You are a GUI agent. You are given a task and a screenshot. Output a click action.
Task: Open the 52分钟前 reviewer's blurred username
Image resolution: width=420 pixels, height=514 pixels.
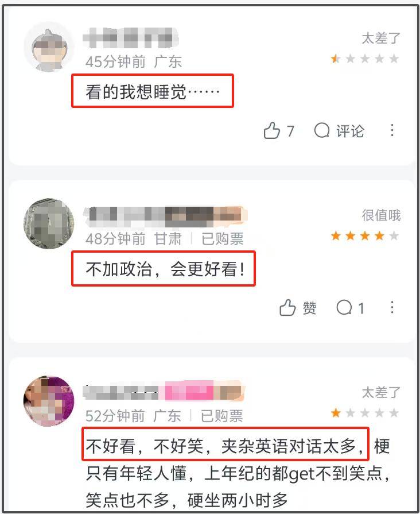(164, 392)
